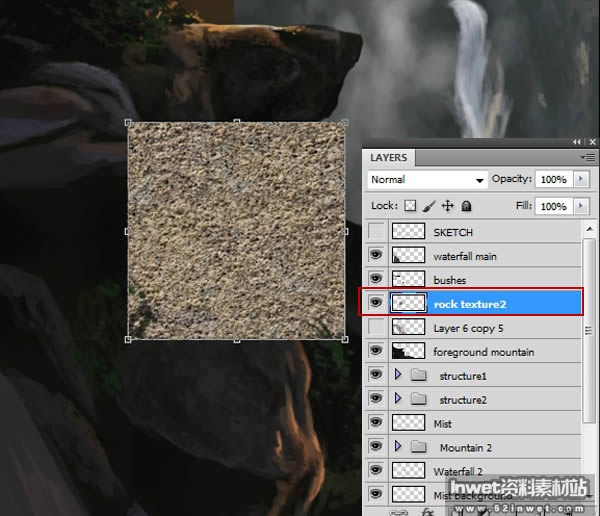Collapse the panel with double-arrow icon
This screenshot has width=600, height=516.
point(577,142)
